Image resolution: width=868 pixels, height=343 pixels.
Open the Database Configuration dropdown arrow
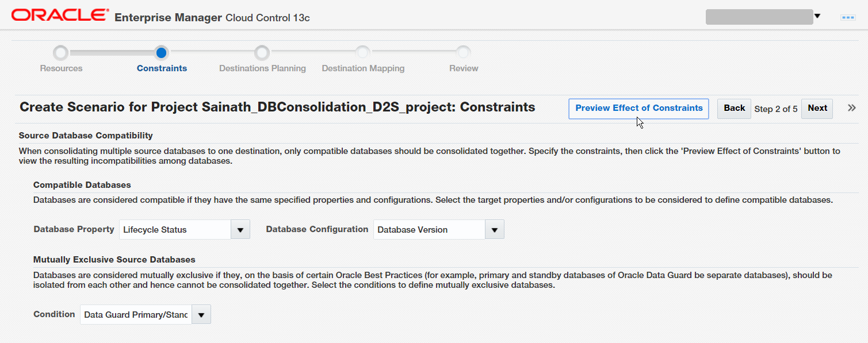pos(495,229)
